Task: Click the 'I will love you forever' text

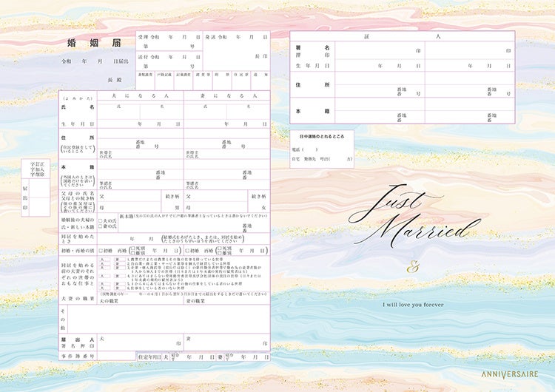Action: tap(413, 305)
